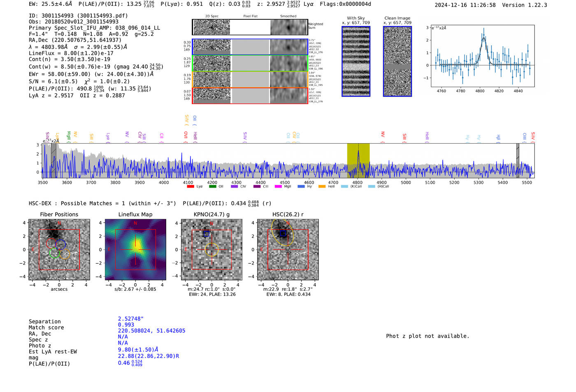Select the Weighted Sum 2D Spec cutout
The height and width of the screenshot is (392, 576).
click(x=211, y=27)
